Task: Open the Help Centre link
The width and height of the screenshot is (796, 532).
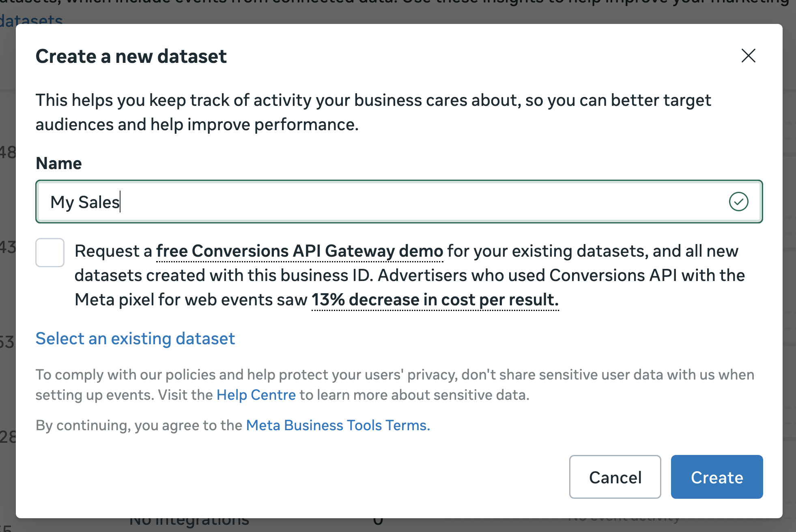Action: pos(256,395)
